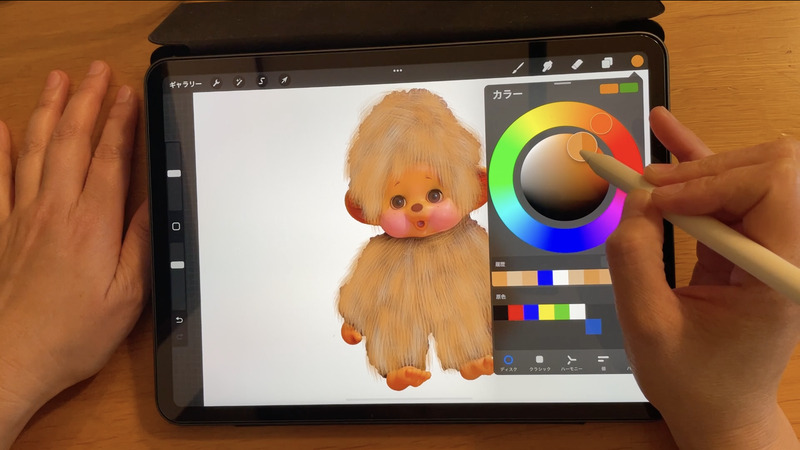Switch to the 値 value tab
800x450 pixels.
point(603,362)
